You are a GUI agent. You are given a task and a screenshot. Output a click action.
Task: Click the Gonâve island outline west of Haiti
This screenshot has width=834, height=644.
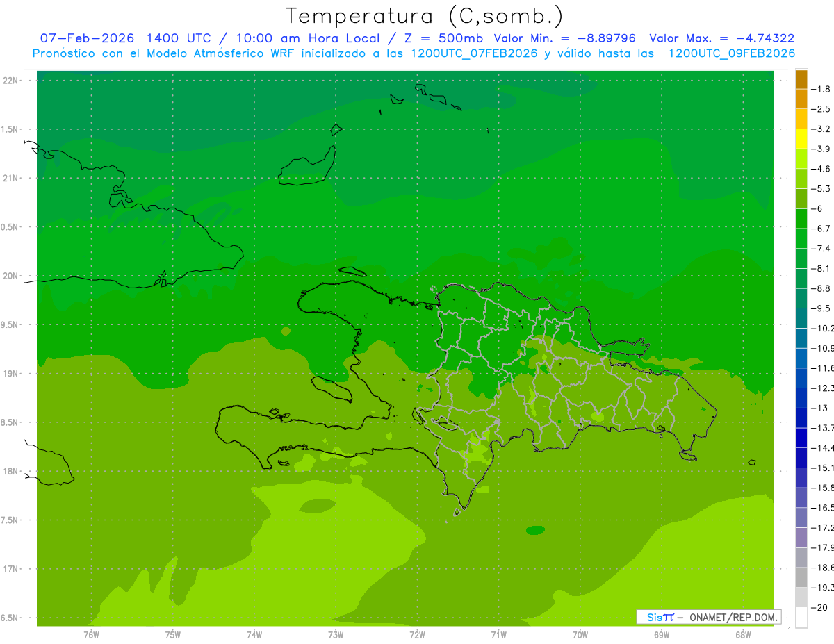click(332, 388)
